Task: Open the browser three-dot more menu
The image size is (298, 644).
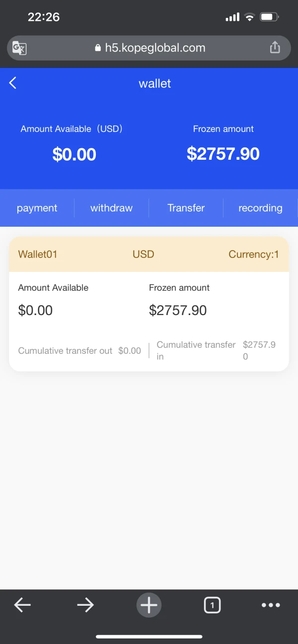Action: [x=271, y=605]
